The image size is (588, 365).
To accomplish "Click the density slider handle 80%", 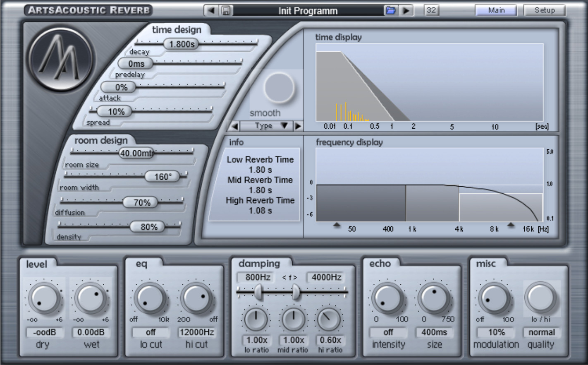I will (147, 227).
